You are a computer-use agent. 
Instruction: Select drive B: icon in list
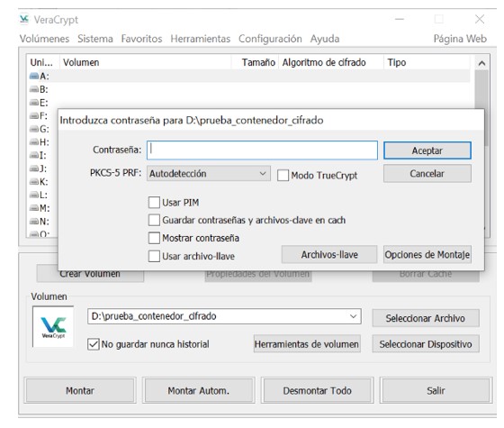point(34,89)
